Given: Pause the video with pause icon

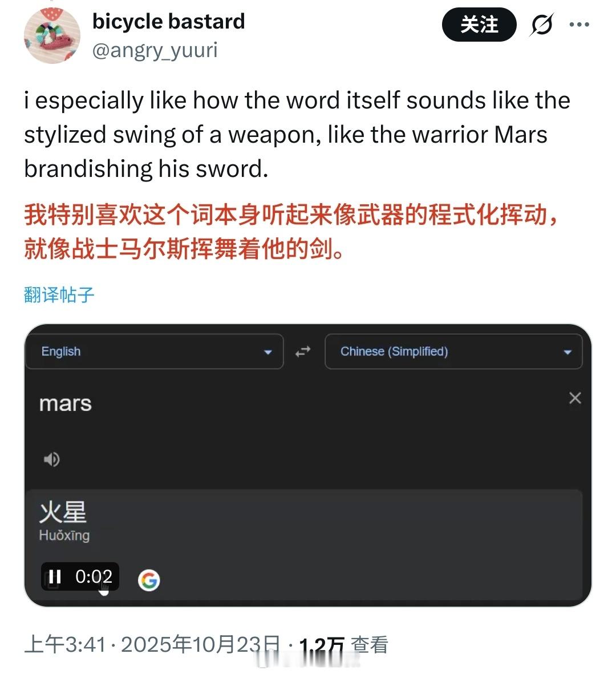Looking at the screenshot, I should 55,576.
